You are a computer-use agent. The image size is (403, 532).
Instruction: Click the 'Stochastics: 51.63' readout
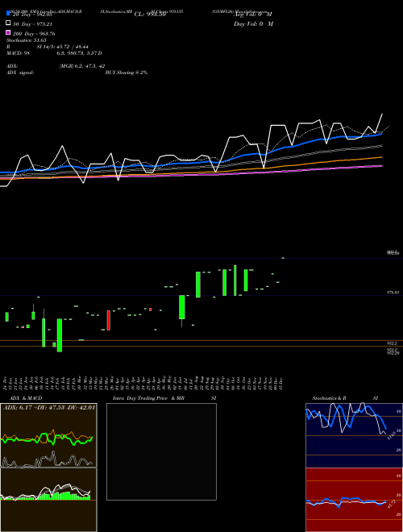click(27, 40)
